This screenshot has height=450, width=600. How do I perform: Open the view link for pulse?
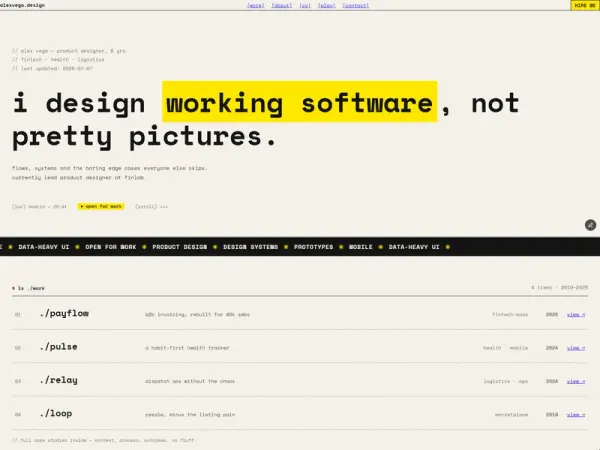[576, 348]
